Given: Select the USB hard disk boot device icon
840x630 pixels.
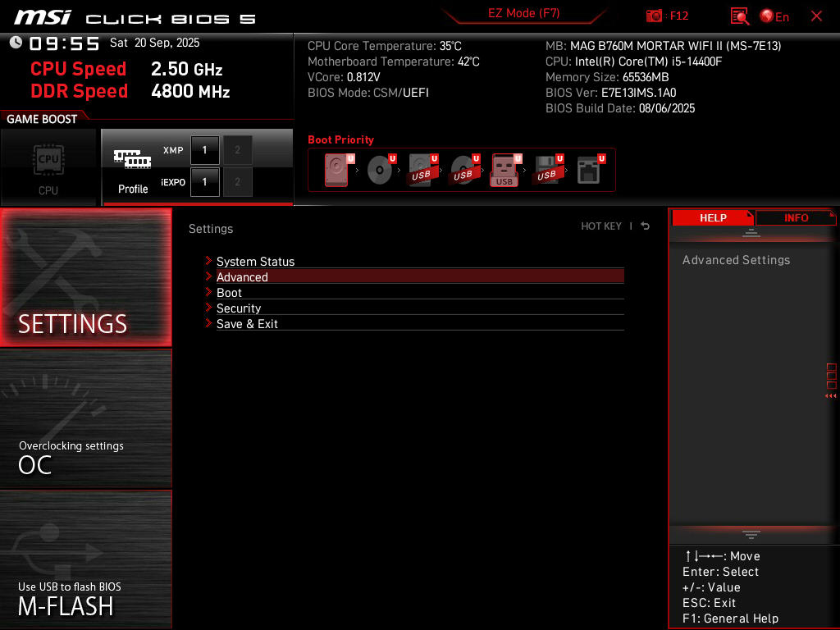Looking at the screenshot, I should pos(422,170).
